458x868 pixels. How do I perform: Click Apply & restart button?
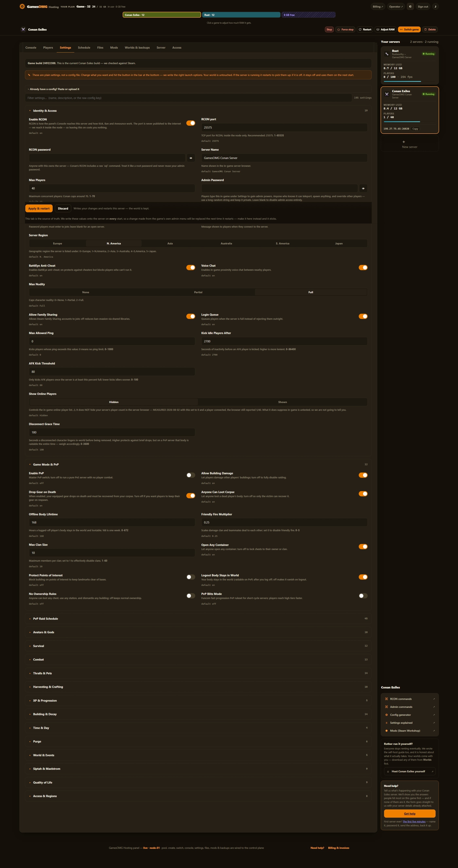point(39,208)
